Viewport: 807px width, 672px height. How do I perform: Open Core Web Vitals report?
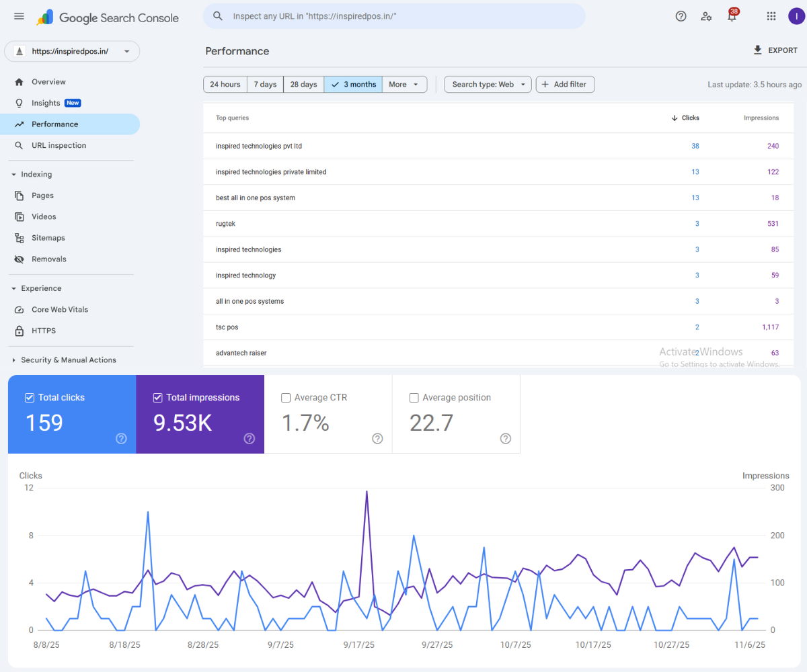(x=59, y=310)
